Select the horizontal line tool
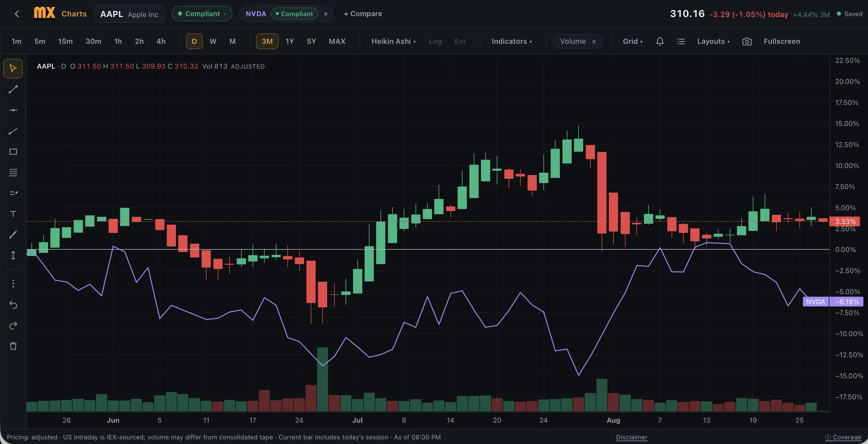 (13, 110)
